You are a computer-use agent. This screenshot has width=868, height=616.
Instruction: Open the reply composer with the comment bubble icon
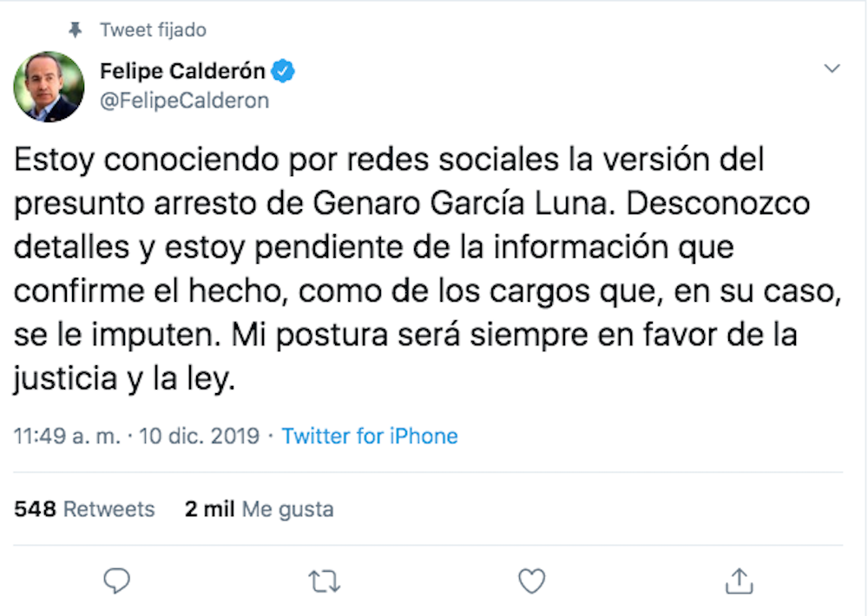coord(118,582)
